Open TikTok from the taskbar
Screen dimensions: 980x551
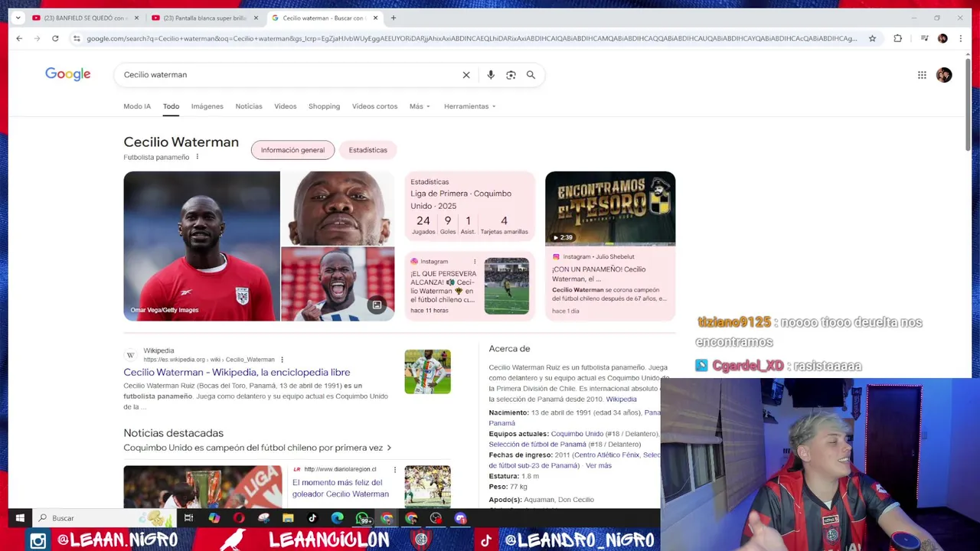[x=312, y=518]
